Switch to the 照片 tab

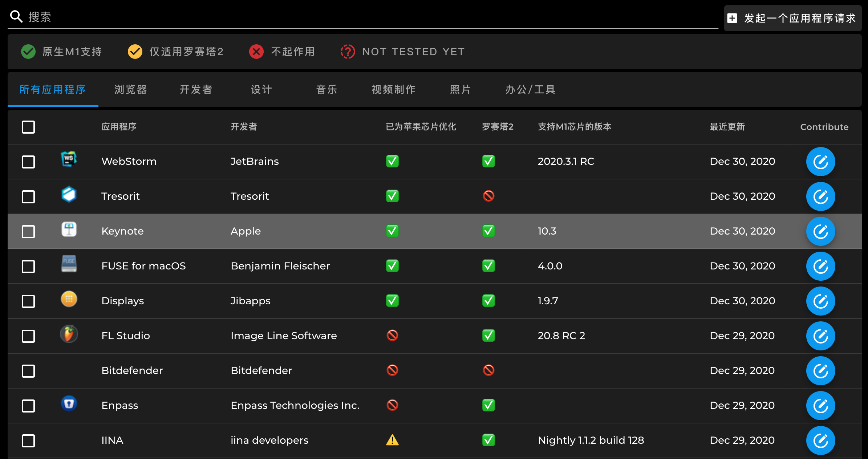point(461,89)
